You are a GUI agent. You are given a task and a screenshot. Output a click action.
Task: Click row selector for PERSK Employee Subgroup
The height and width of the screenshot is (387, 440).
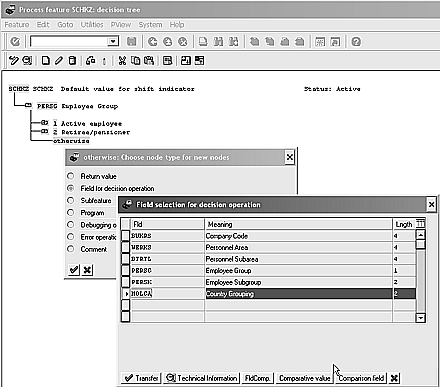[x=125, y=282]
